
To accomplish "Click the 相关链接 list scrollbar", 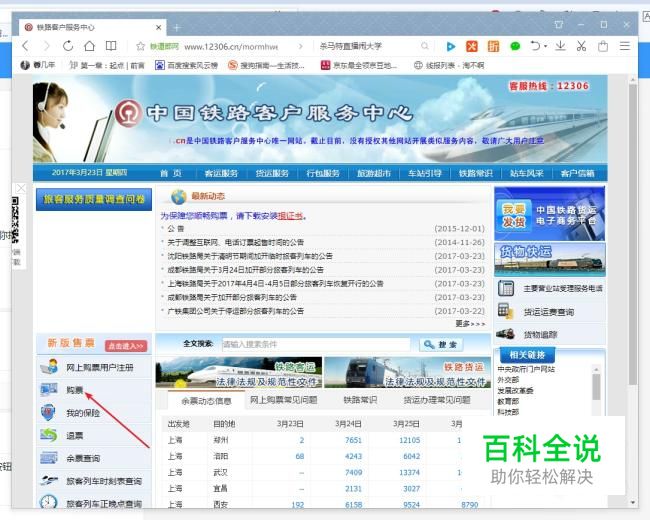I will click(x=596, y=387).
